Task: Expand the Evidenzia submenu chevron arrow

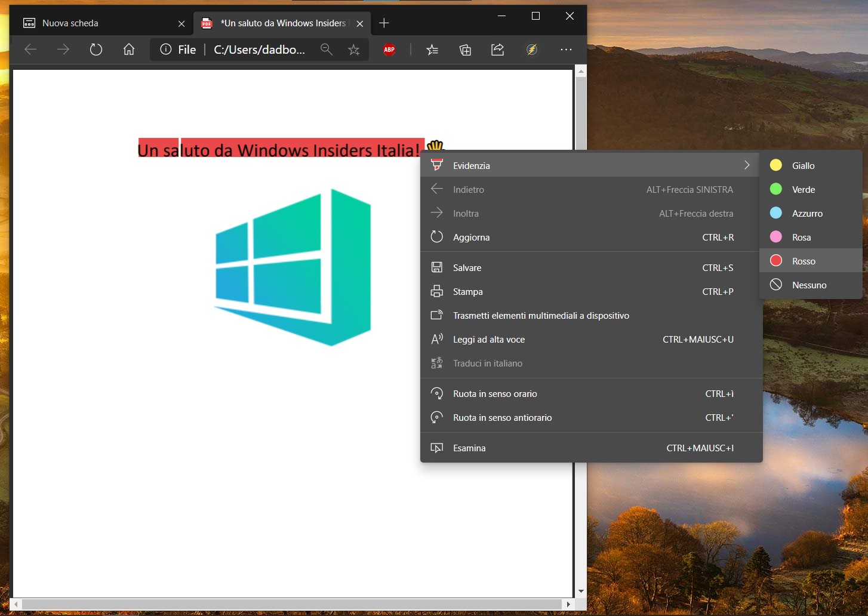Action: tap(747, 165)
